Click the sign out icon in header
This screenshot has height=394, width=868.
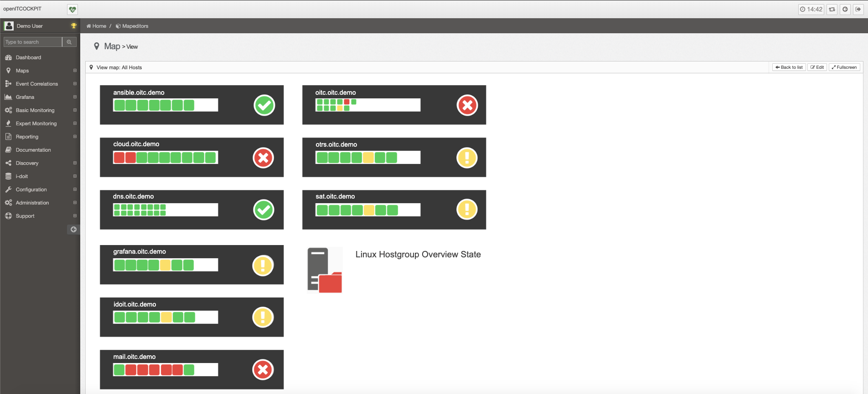(x=858, y=9)
